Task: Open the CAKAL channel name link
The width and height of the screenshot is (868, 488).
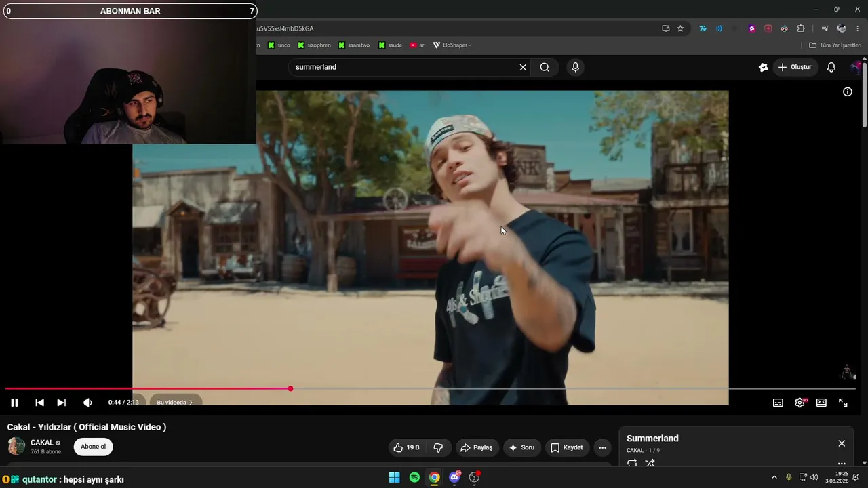Action: [x=42, y=443]
